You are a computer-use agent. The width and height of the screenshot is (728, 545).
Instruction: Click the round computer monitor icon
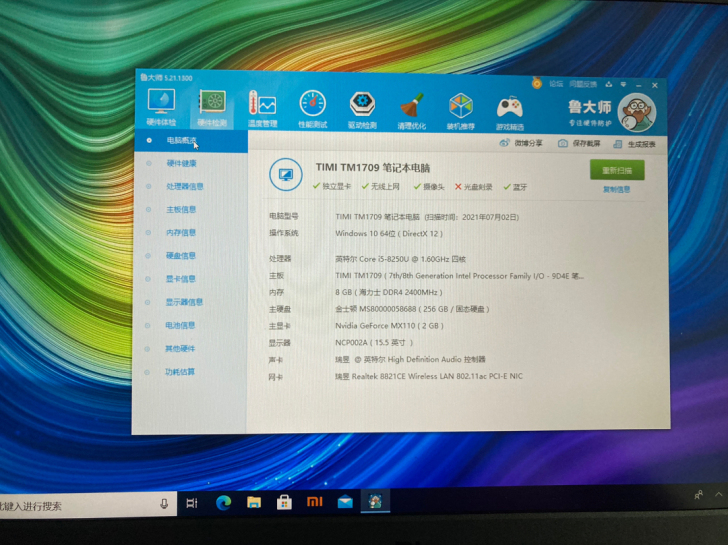tap(286, 175)
